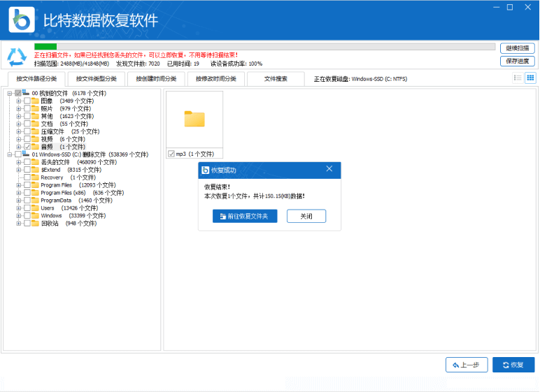Check the 丢失的文件 checkbox
Viewport: 540px width, 392px height.
27,162
